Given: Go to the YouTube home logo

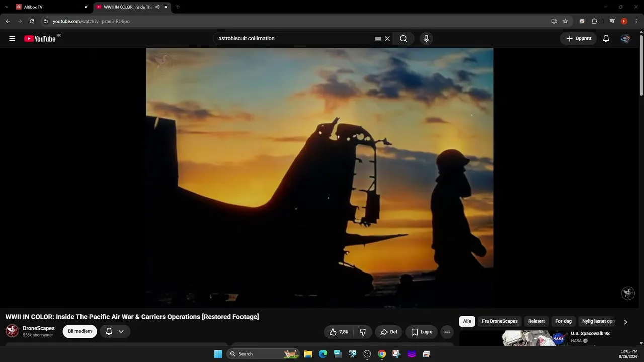Looking at the screenshot, I should point(40,39).
